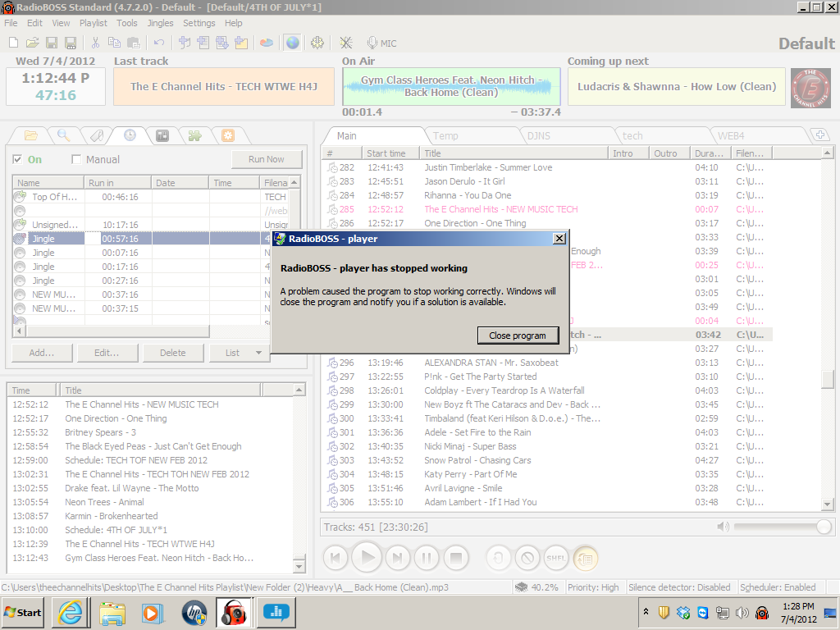Open the mixer sliders tab

(162, 135)
